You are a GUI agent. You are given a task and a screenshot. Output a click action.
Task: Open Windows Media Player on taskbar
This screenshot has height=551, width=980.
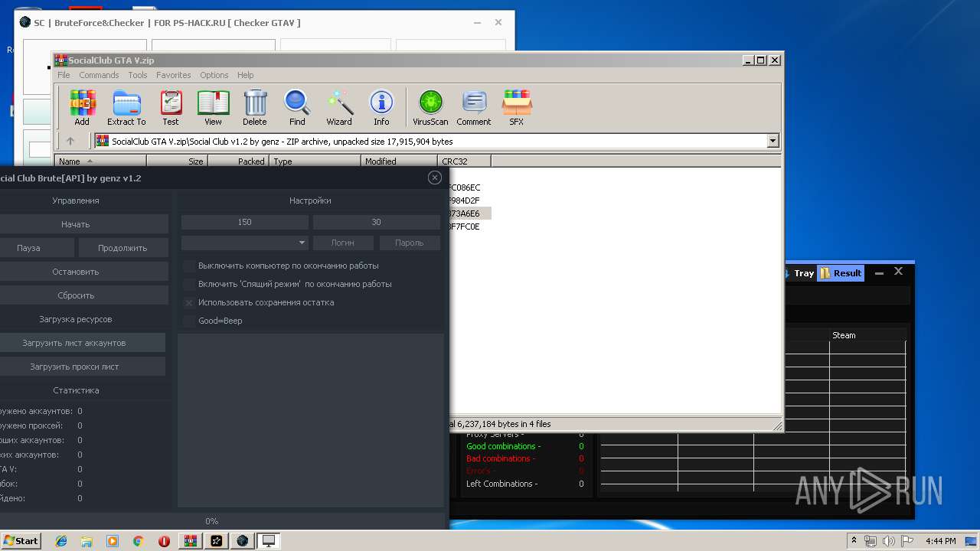(x=113, y=541)
